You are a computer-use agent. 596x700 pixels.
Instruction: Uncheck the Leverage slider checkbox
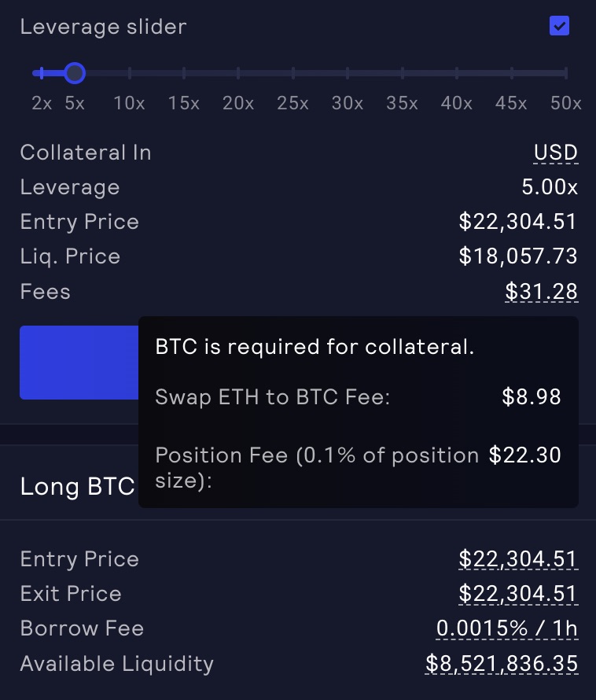559,27
